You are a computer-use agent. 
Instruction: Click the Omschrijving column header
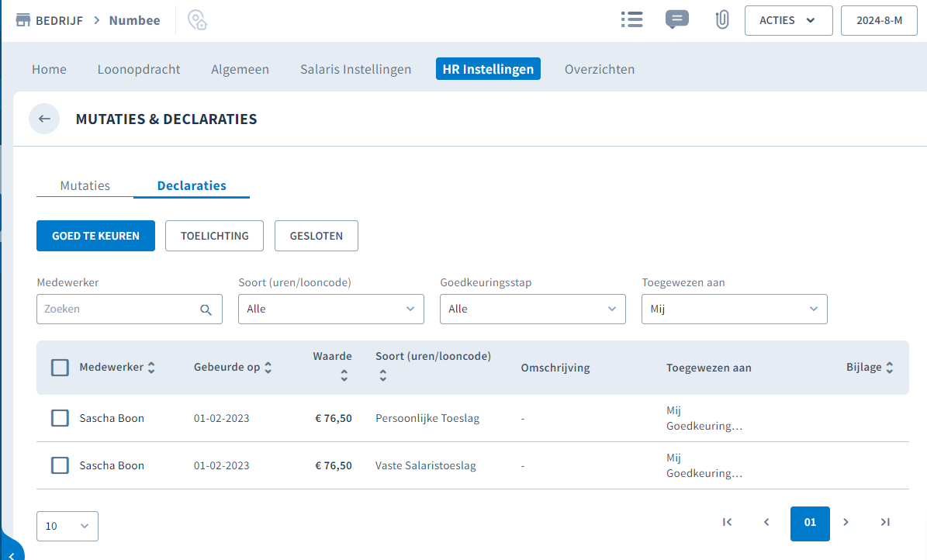[x=555, y=368]
